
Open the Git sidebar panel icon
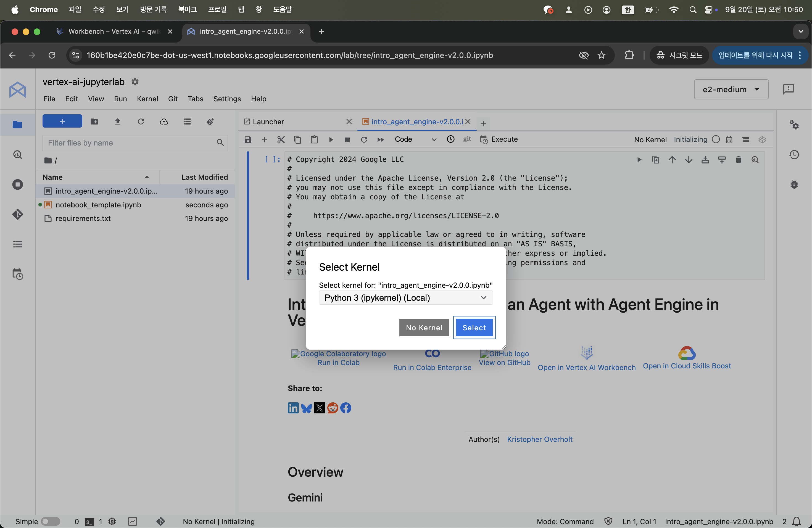(x=17, y=214)
